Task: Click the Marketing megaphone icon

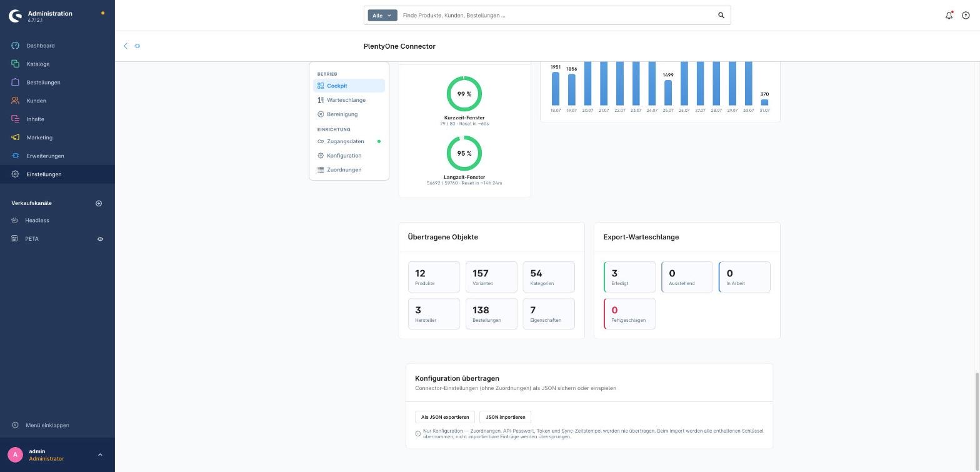Action: coord(16,138)
